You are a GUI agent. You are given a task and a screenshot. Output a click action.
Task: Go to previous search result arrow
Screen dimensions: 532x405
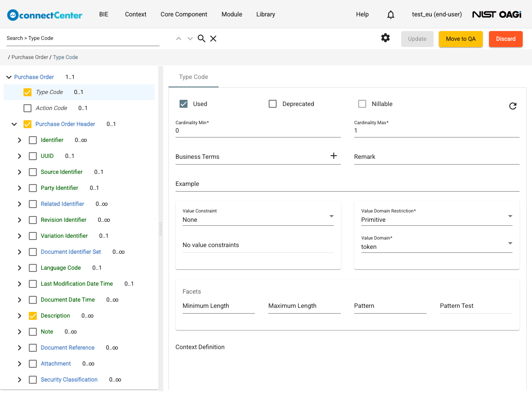179,39
